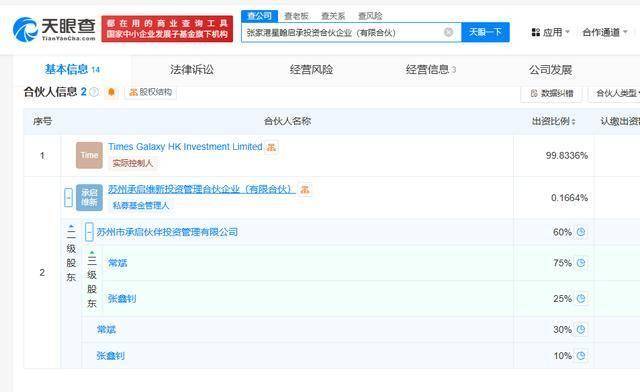Viewport: 640px width, 392px height.
Task: Click the 应用 grid icon
Action: click(536, 32)
